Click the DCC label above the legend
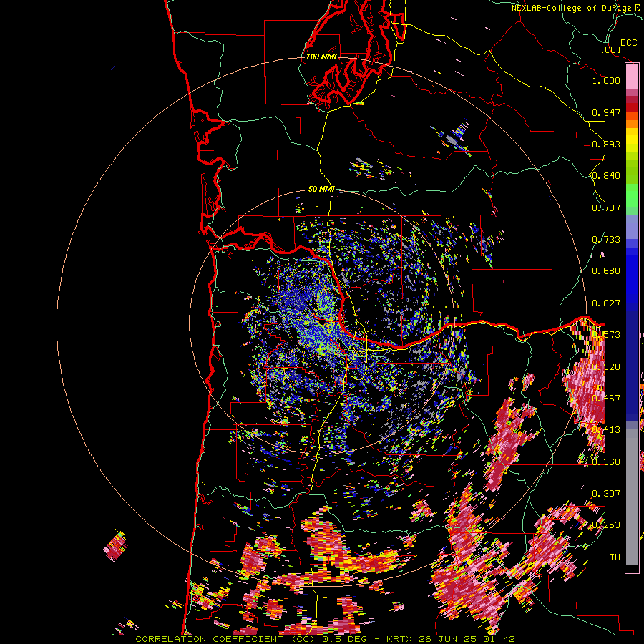The height and width of the screenshot is (644, 644). point(628,43)
